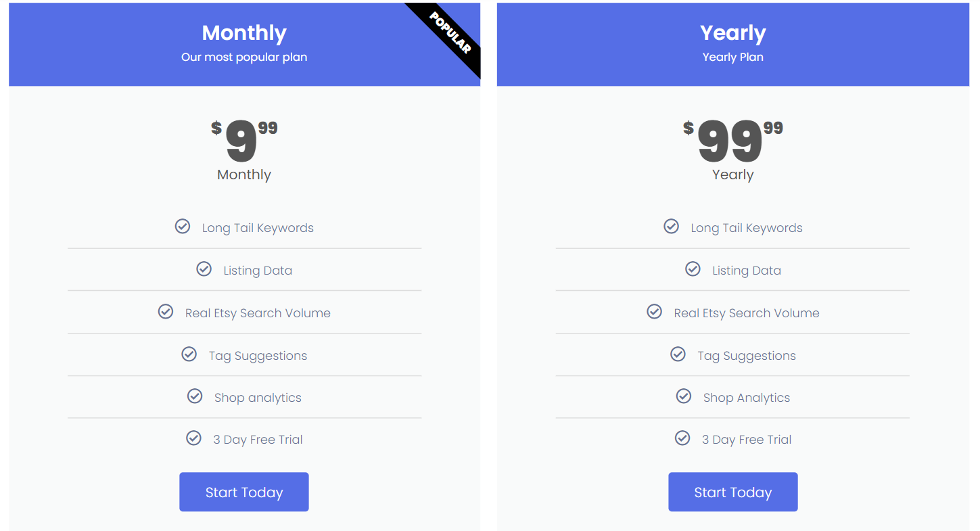Click the check icon beside Monthly Long Tail Keywords
This screenshot has width=980, height=531.
click(183, 227)
